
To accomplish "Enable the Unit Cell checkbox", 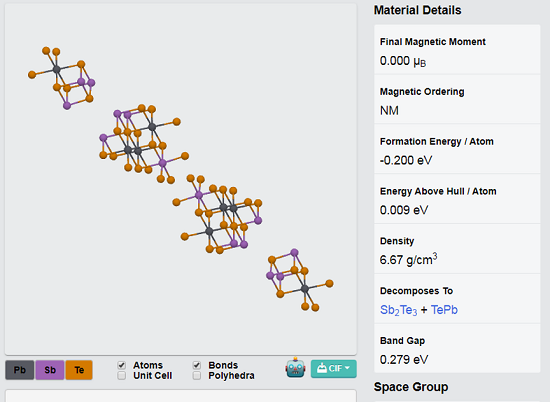I will coord(121,376).
